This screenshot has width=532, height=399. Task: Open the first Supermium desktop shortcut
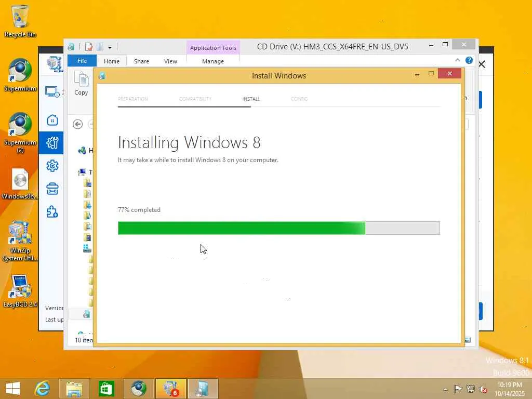click(20, 75)
